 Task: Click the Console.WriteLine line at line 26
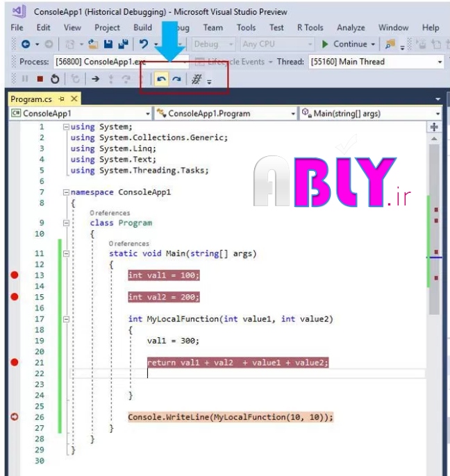pyautogui.click(x=231, y=417)
